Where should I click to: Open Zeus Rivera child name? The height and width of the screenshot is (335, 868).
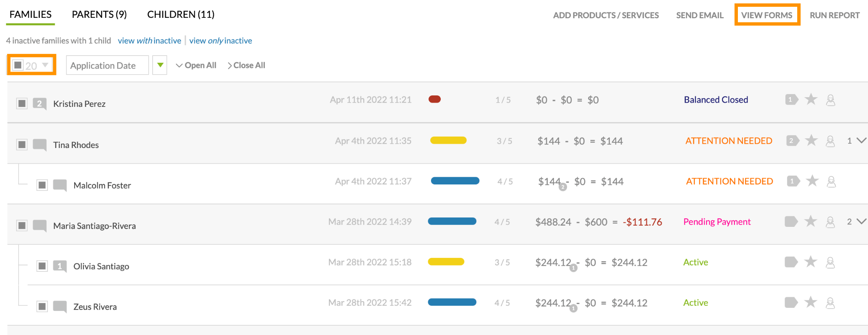tap(95, 307)
